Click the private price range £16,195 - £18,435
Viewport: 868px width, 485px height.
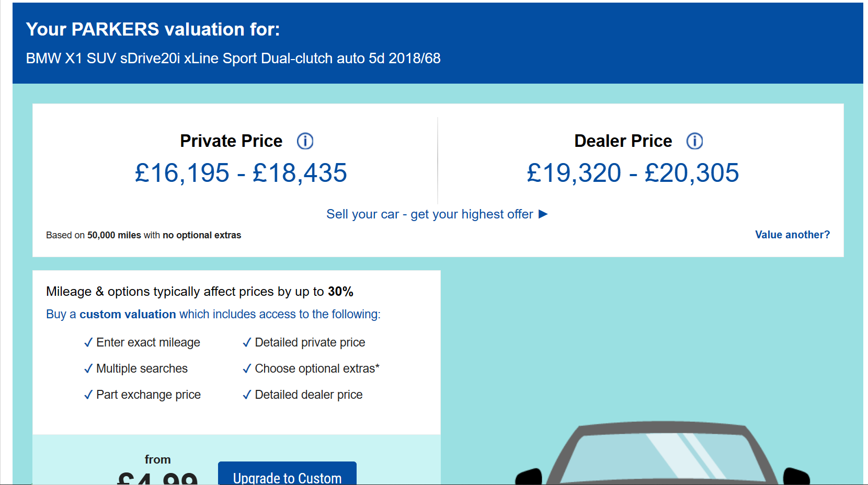coord(241,173)
